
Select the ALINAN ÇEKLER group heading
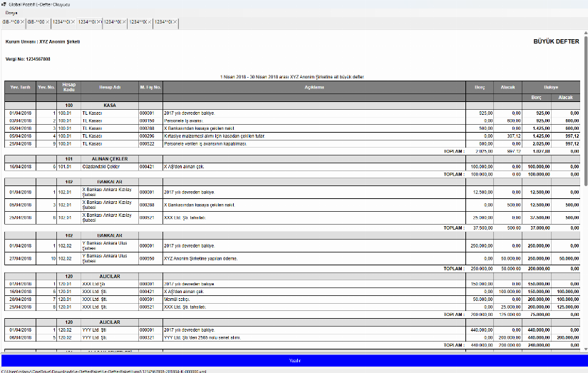coord(109,159)
